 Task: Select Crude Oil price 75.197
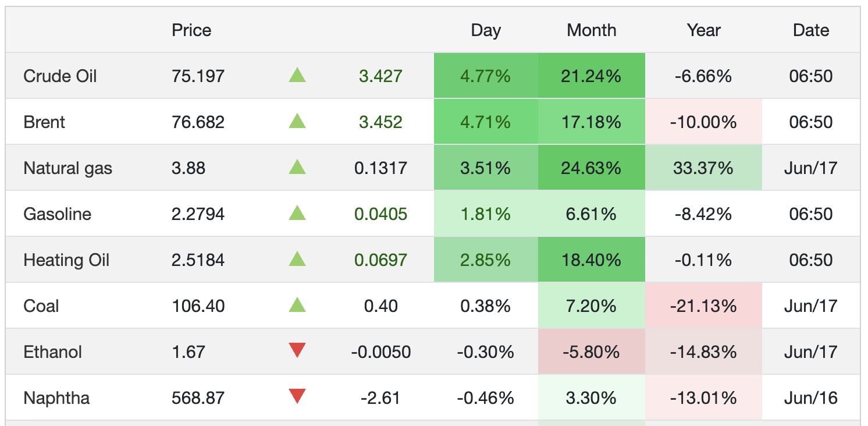coord(198,76)
